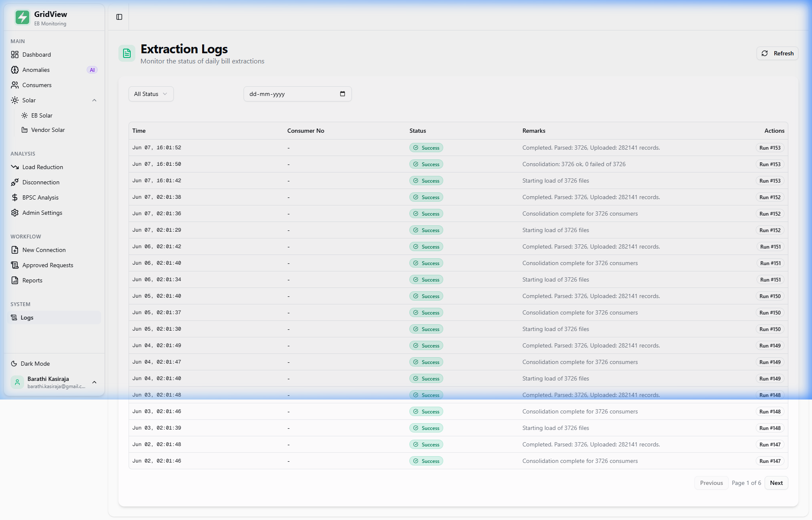Open Consumers section
This screenshot has height=520, width=812.
coord(54,85)
